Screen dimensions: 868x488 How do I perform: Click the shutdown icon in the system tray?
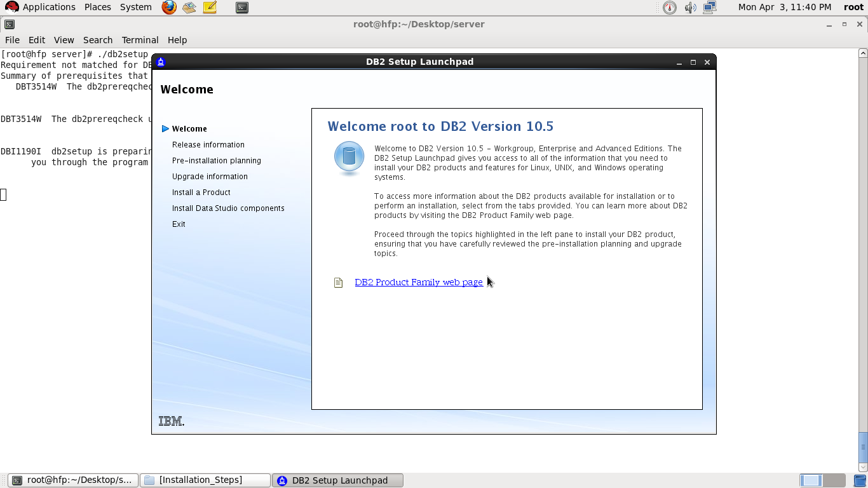tap(668, 8)
